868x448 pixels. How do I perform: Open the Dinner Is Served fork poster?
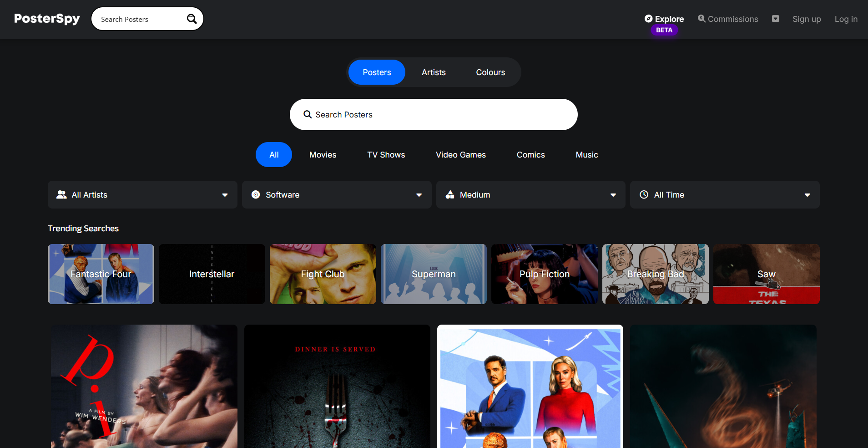click(337, 386)
